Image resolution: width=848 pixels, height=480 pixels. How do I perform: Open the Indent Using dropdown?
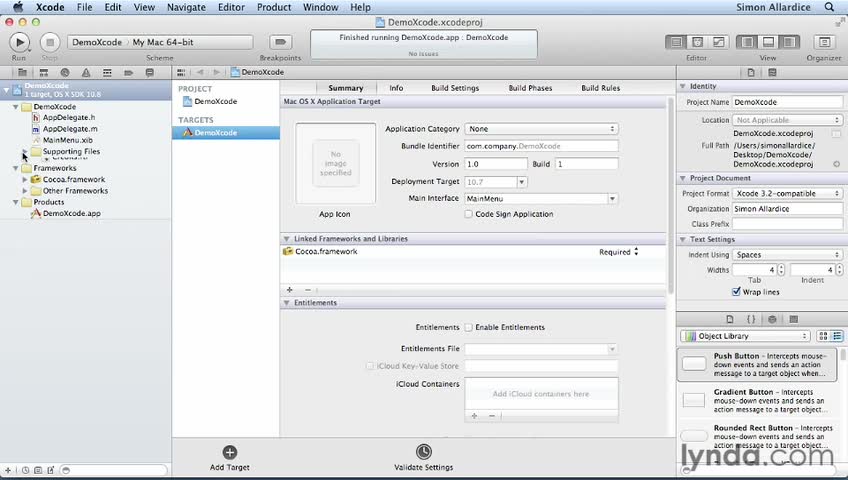coord(787,255)
